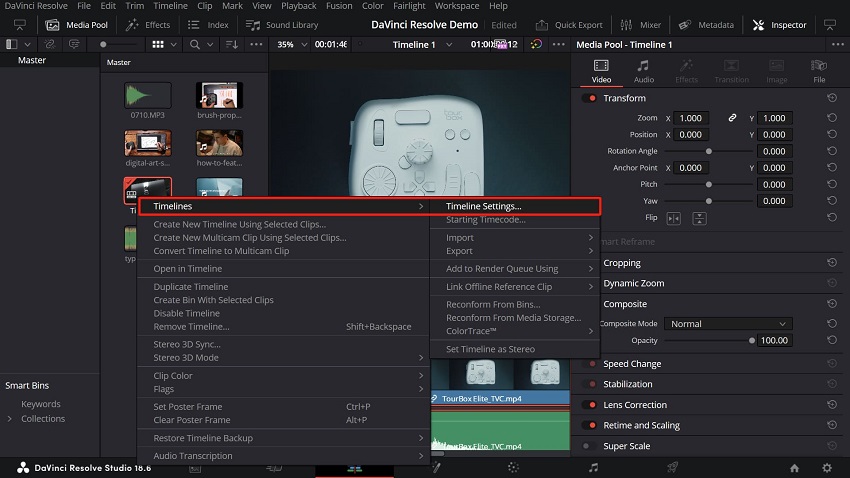Viewport: 850px width, 478px height.
Task: Expand the Clip Color submenu
Action: point(284,375)
